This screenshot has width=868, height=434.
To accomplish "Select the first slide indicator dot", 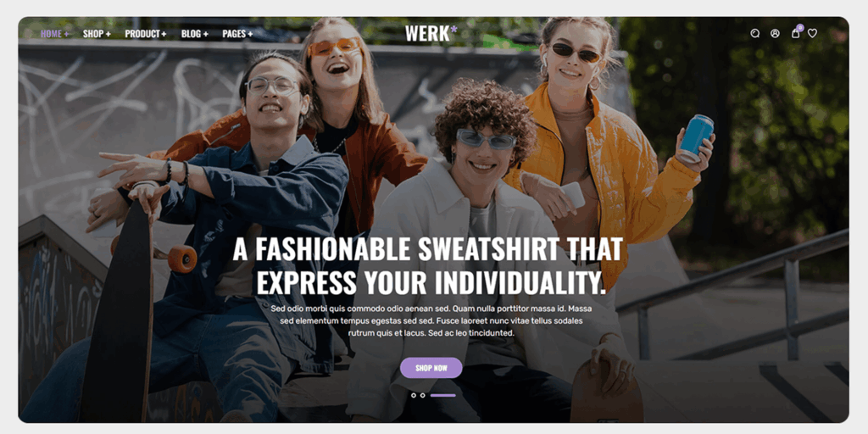I will [414, 395].
